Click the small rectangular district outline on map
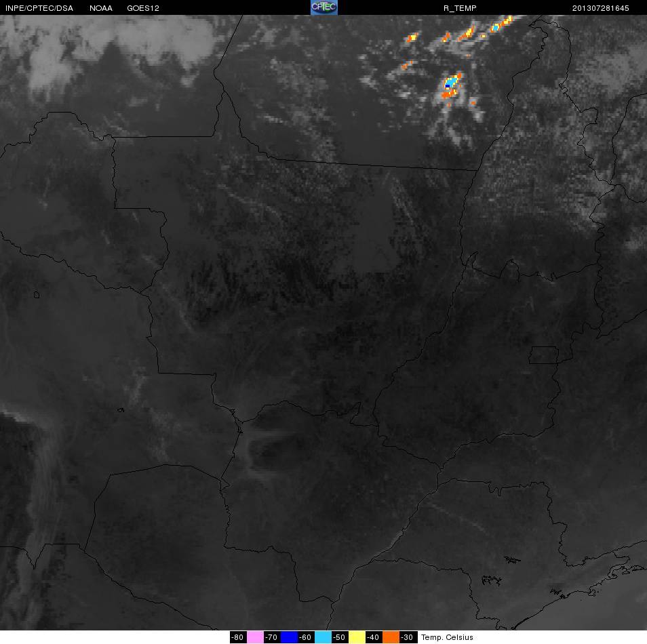The image size is (647, 644). click(x=543, y=355)
